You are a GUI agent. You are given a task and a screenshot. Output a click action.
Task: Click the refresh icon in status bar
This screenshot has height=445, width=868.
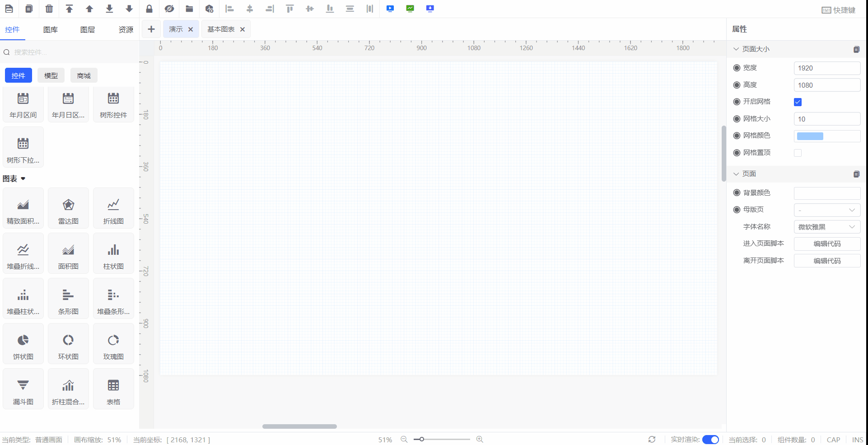(652, 440)
